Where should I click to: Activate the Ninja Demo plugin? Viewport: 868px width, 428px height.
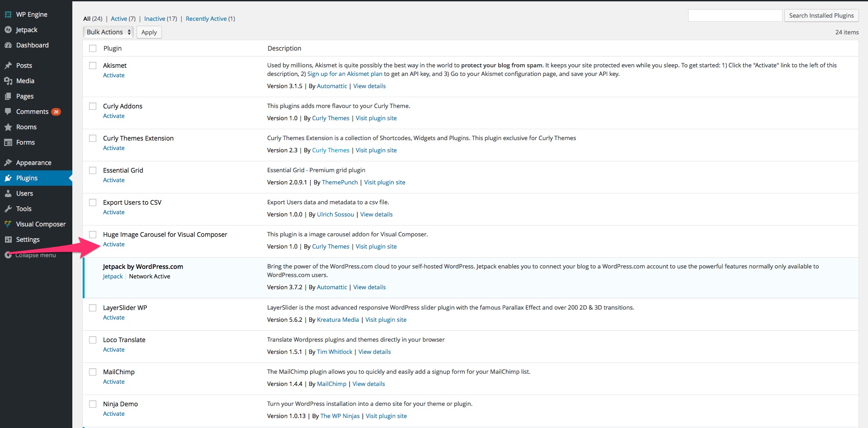tap(114, 414)
